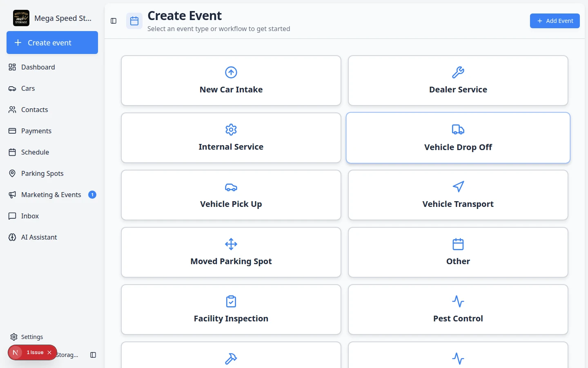Viewport: 588px width, 368px height.
Task: Click the calendar icon beside Create Event title
Action: click(x=134, y=21)
